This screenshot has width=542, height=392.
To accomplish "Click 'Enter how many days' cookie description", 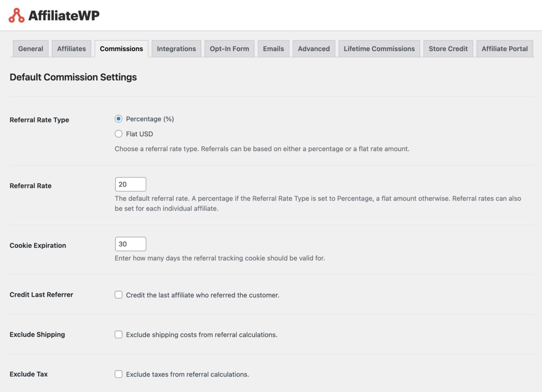I will pyautogui.click(x=220, y=258).
